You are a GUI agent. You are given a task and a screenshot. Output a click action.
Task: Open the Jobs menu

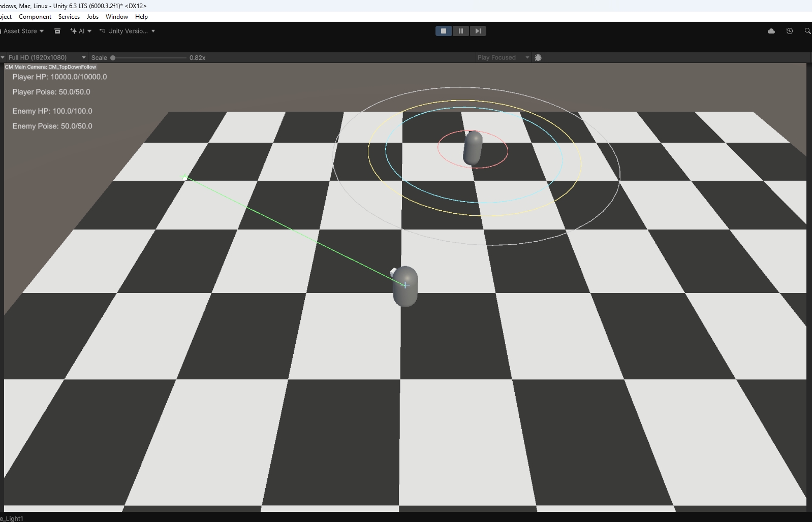pos(92,16)
